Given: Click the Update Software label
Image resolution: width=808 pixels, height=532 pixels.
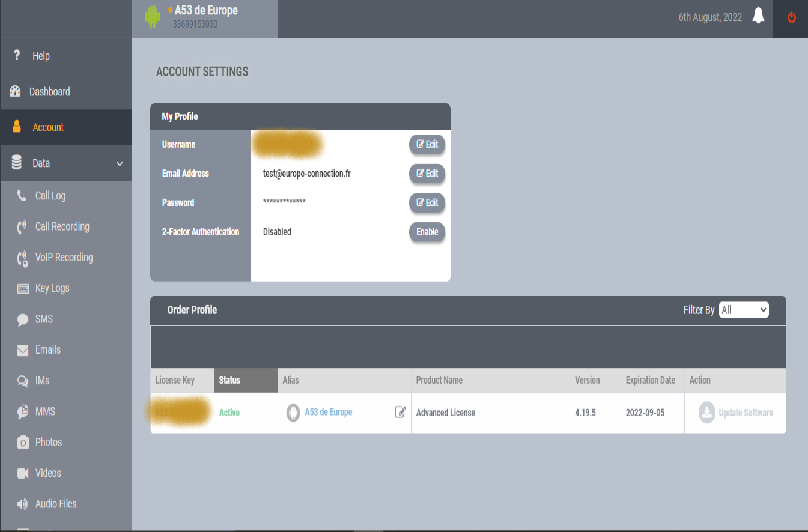Looking at the screenshot, I should point(746,413).
